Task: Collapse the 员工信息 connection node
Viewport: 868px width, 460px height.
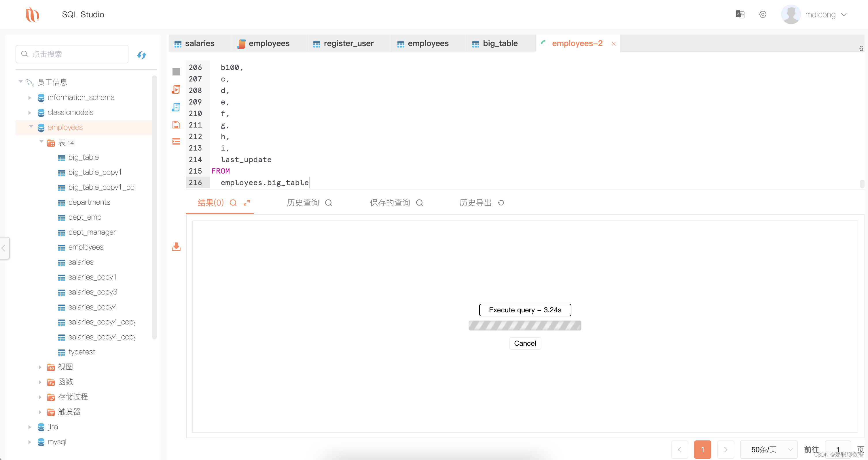Action: pos(20,82)
